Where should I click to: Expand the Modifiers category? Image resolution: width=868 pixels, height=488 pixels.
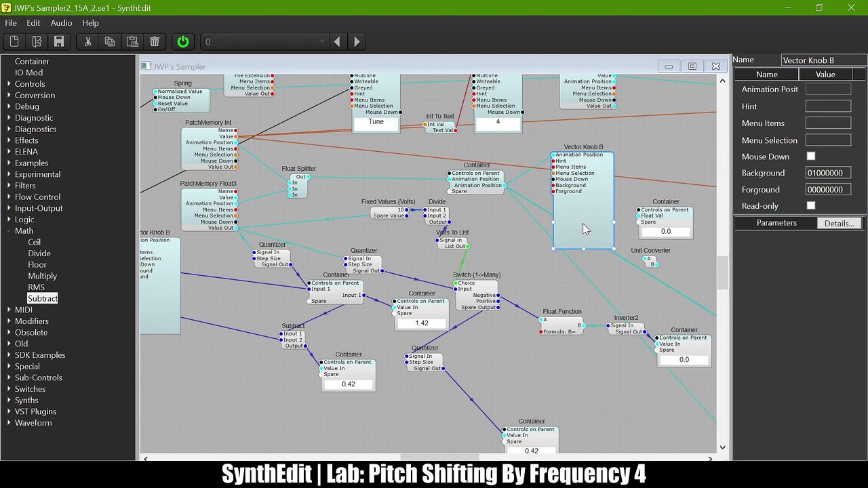[x=9, y=321]
